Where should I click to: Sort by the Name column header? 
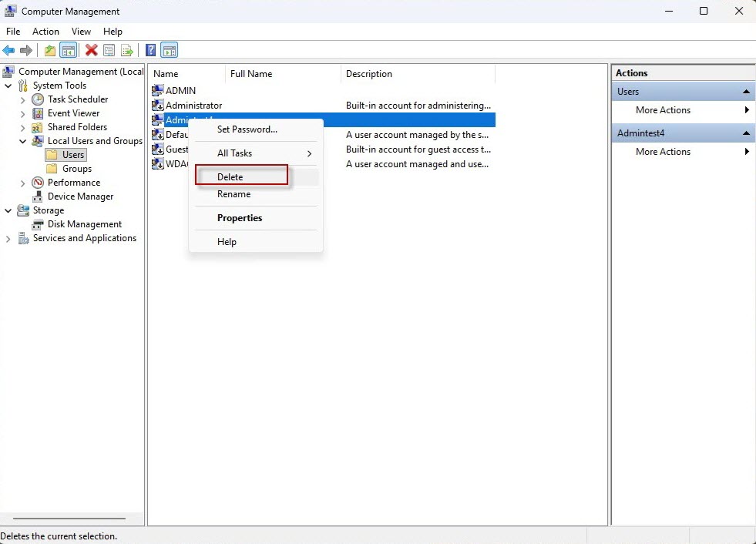(186, 74)
